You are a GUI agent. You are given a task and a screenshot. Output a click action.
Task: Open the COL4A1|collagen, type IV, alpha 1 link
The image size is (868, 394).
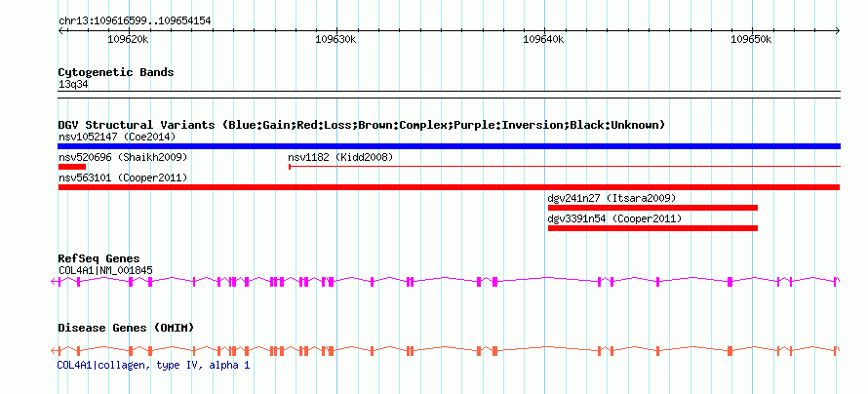click(153, 366)
